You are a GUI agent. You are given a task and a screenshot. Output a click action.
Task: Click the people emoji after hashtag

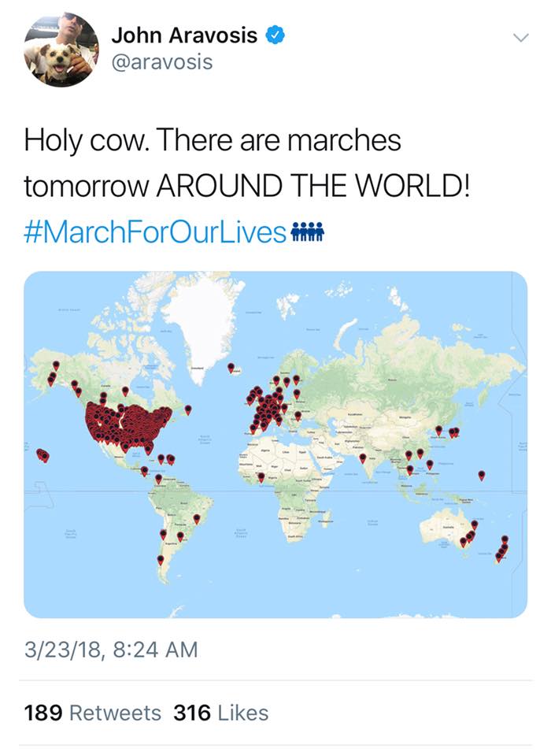click(308, 232)
